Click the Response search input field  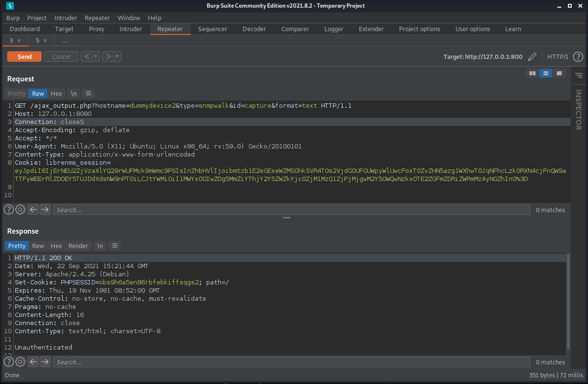pyautogui.click(x=291, y=362)
